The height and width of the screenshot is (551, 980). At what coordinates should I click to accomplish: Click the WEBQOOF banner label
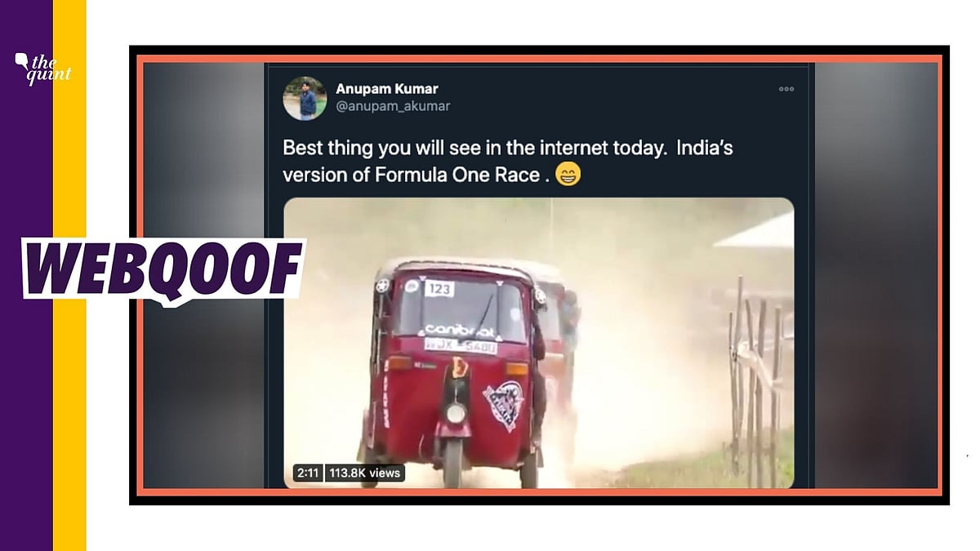pos(163,268)
